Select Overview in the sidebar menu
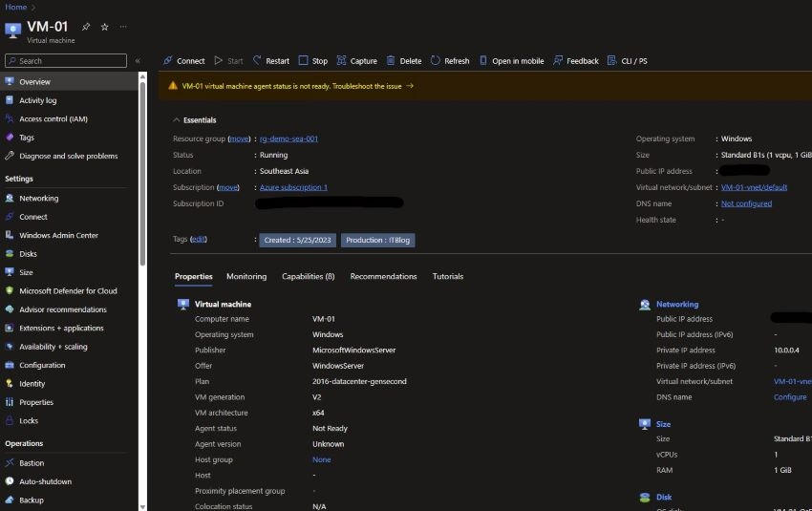The image size is (812, 511). pyautogui.click(x=69, y=82)
